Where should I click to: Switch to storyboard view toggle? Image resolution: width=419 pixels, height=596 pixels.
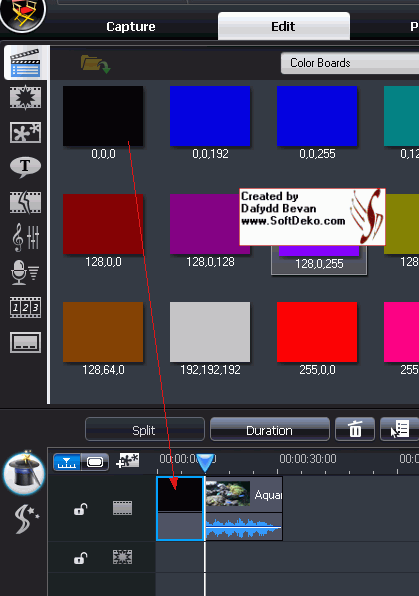click(x=95, y=462)
